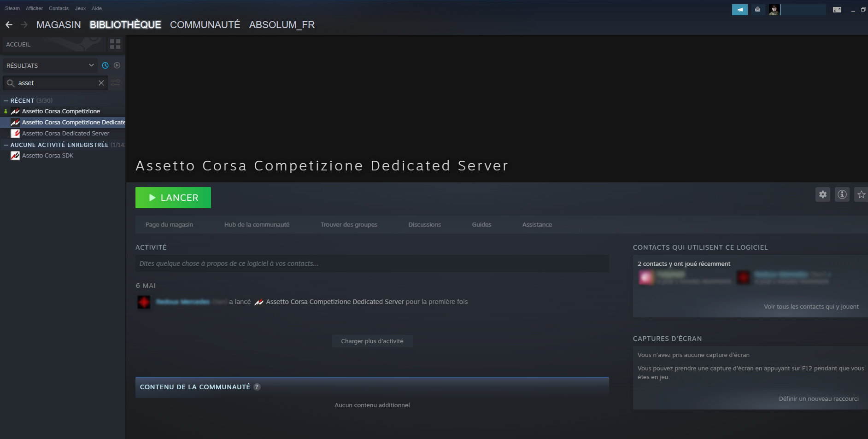
Task: Show the game info icon
Action: 842,194
